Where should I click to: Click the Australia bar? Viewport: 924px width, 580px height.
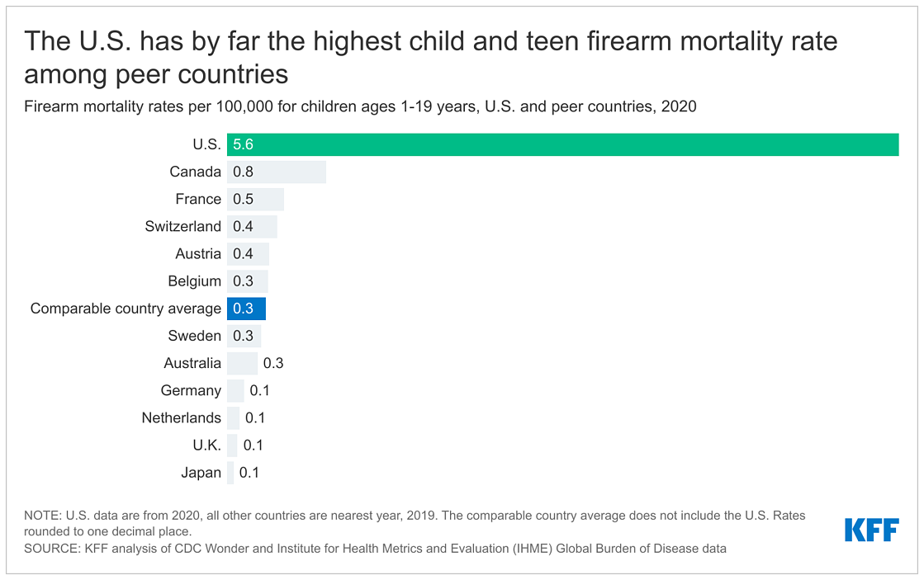(242, 363)
